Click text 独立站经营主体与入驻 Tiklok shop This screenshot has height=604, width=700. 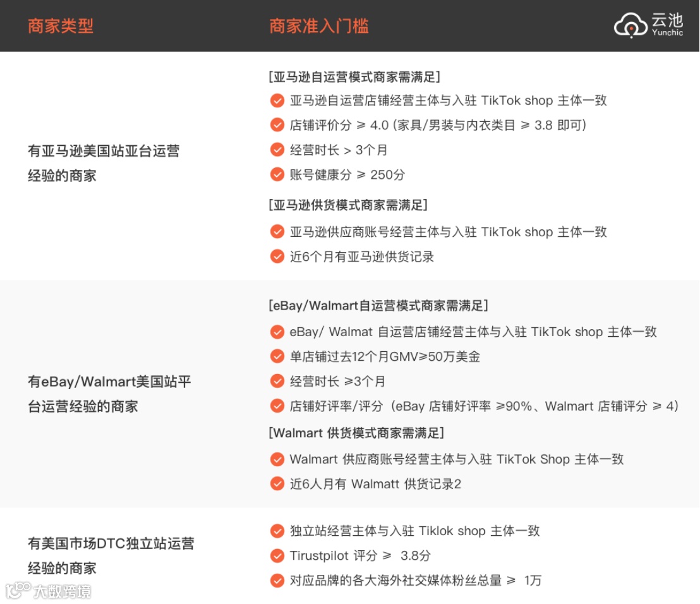(387, 531)
